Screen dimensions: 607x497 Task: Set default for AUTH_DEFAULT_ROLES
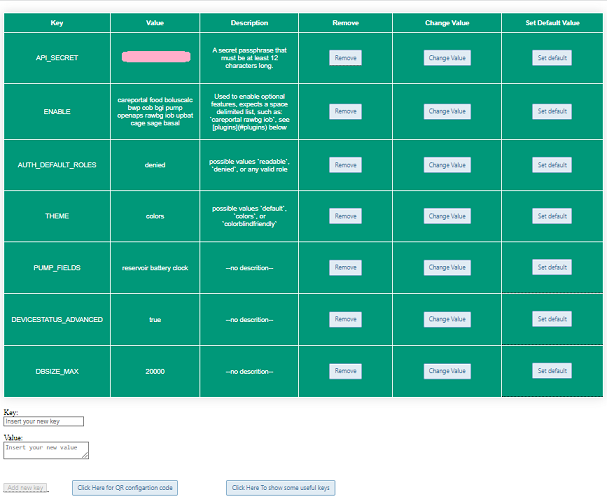point(552,165)
